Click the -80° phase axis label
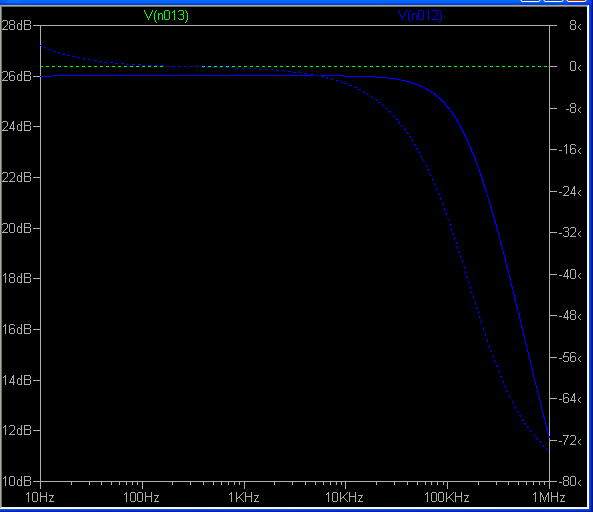The image size is (593, 512). click(571, 481)
